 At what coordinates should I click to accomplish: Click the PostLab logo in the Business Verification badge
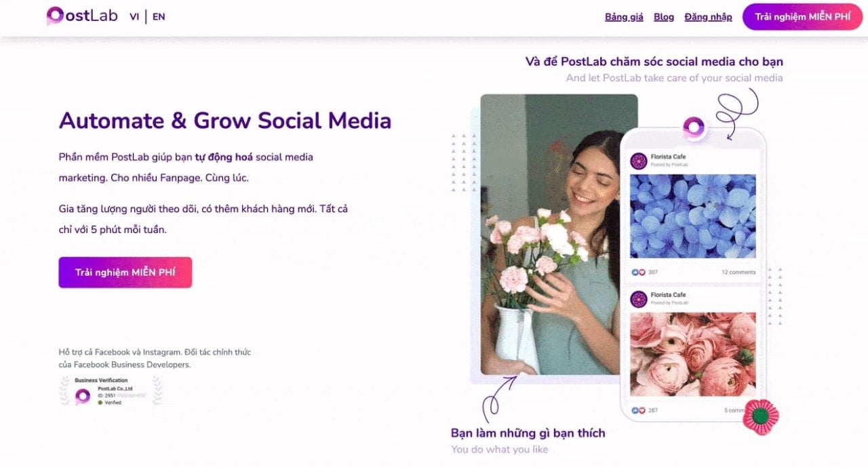pos(83,396)
